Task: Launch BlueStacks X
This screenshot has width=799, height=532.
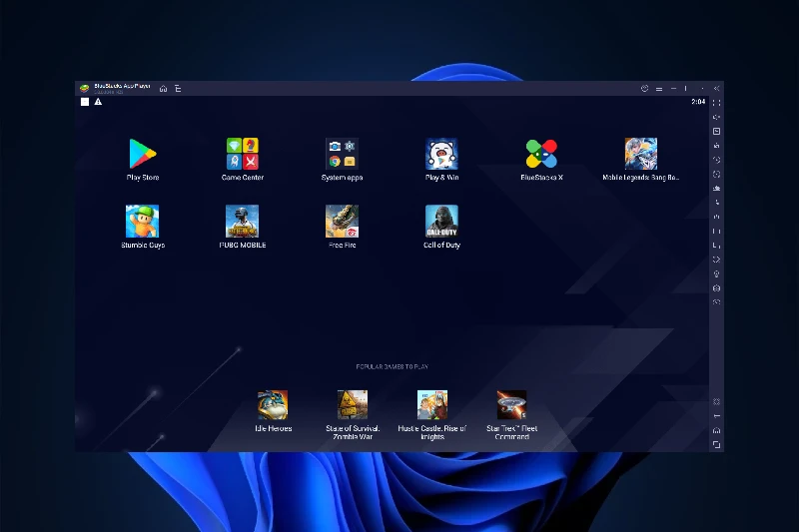Action: 541,154
